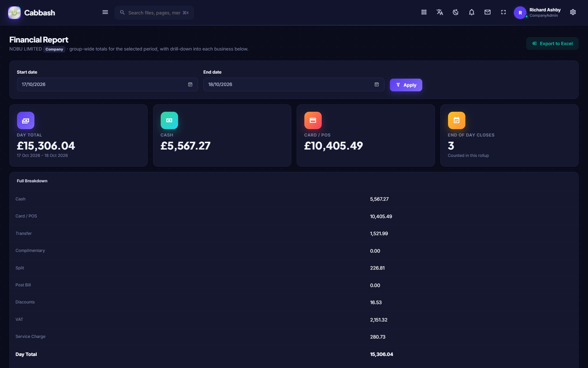Enter fullscreen mode
Screen dimensions: 588x368
(503, 12)
